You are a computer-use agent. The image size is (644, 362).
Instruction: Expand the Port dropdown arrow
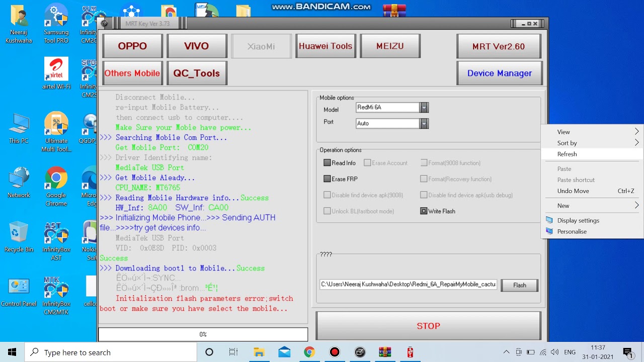[424, 123]
